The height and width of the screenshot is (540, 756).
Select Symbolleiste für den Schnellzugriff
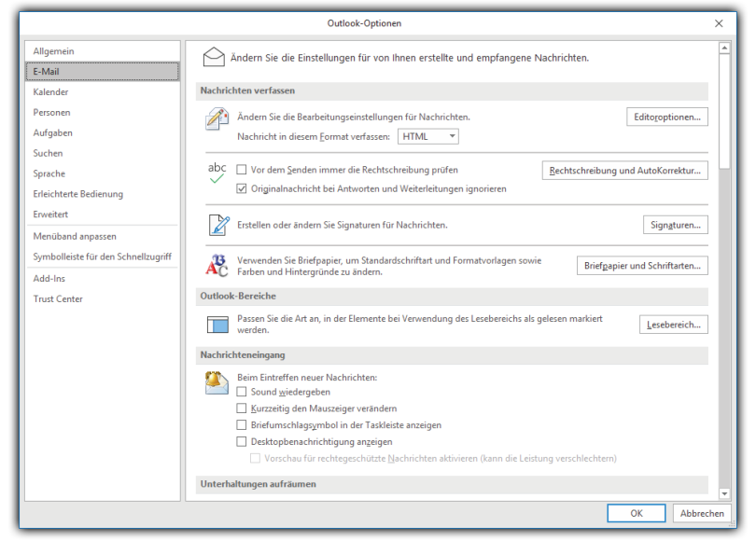[x=103, y=256]
